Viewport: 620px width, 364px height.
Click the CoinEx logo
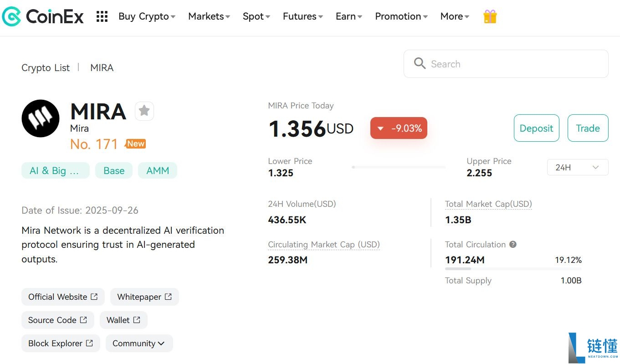43,17
